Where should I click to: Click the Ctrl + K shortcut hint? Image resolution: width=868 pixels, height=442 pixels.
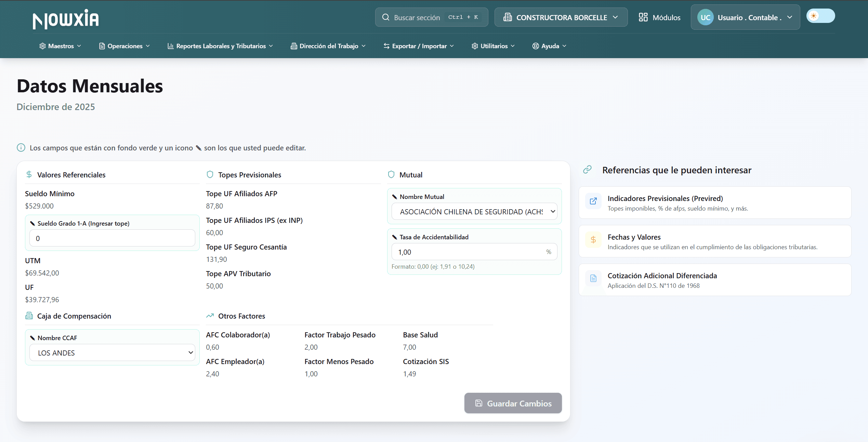pyautogui.click(x=463, y=17)
